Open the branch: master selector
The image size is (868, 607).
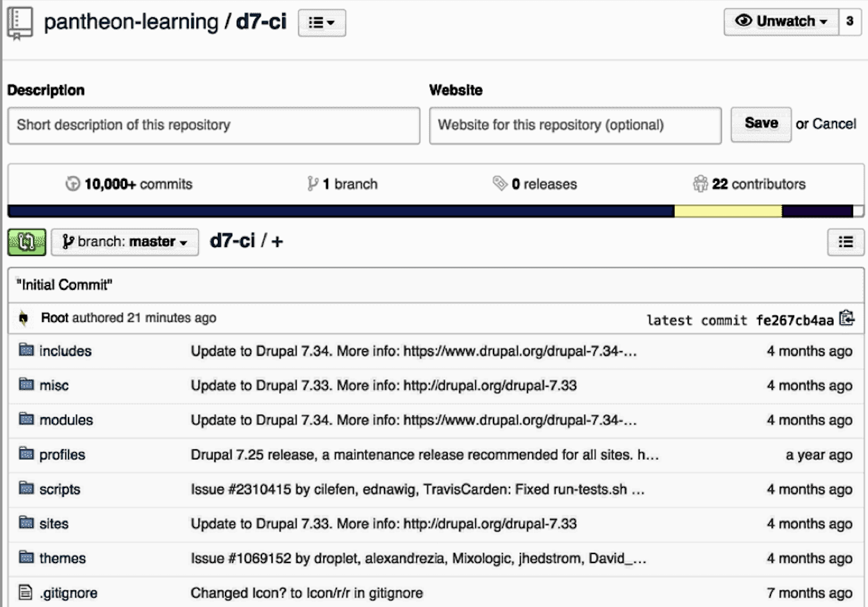(x=124, y=242)
